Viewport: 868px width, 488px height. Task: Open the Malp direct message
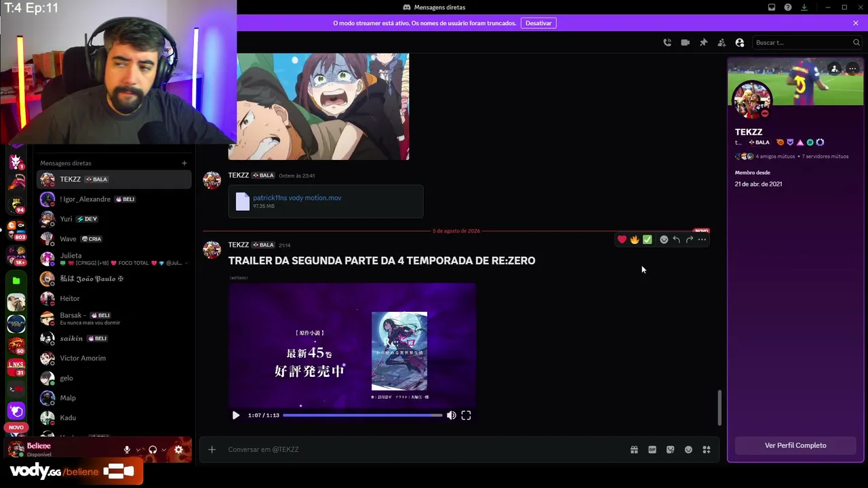[x=114, y=398]
